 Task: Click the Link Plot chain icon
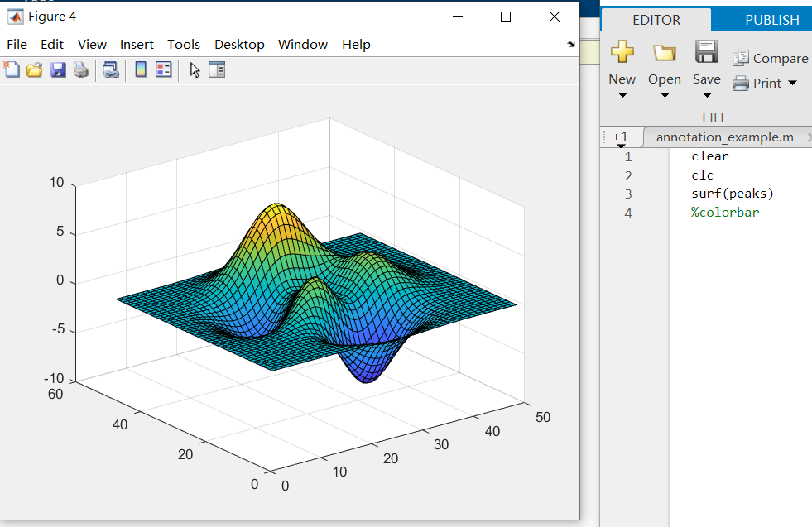tap(111, 69)
